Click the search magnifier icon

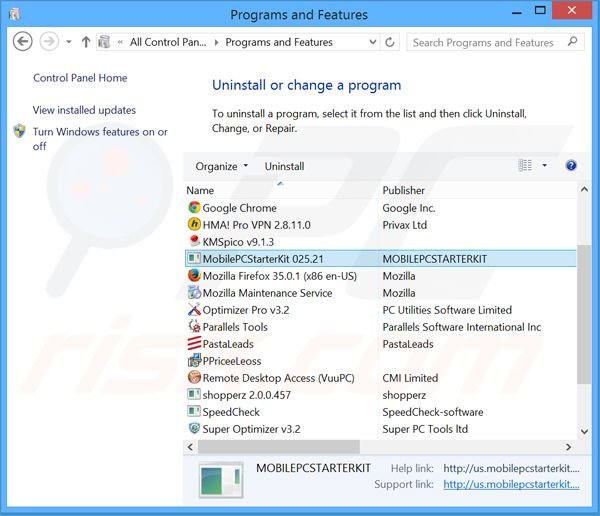[x=572, y=41]
